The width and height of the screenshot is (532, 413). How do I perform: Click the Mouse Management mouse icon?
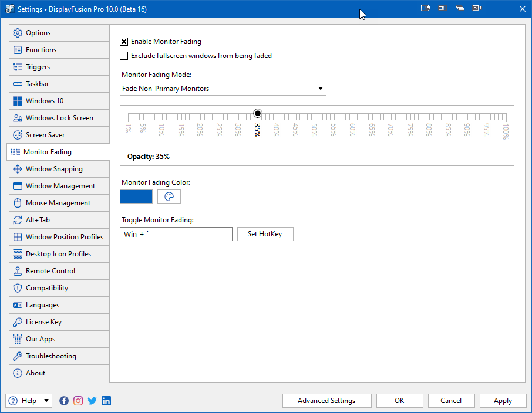[x=18, y=203]
